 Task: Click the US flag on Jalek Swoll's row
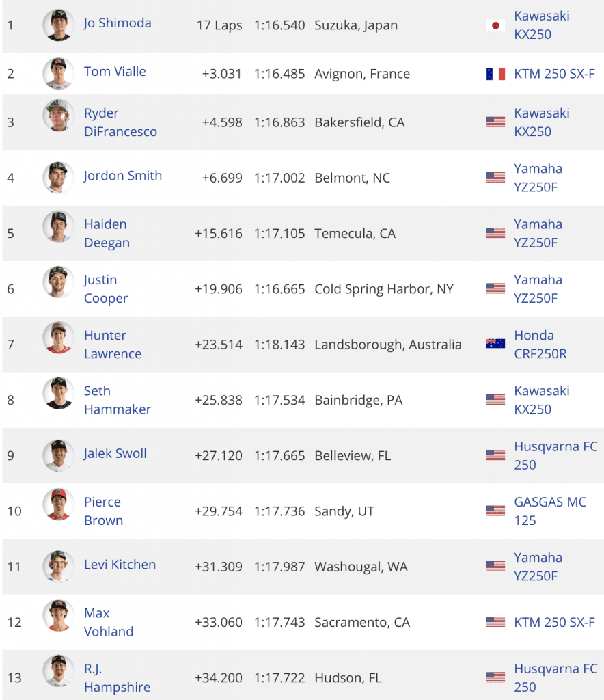pyautogui.click(x=495, y=455)
